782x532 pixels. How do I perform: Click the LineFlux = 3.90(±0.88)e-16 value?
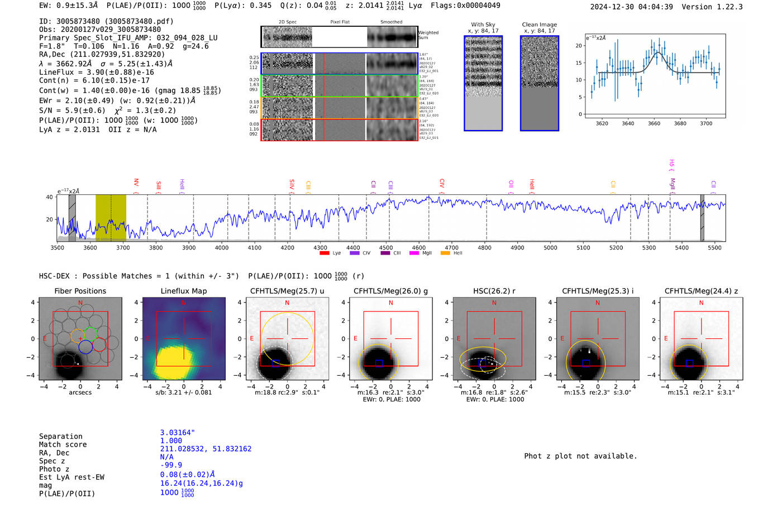[97, 72]
